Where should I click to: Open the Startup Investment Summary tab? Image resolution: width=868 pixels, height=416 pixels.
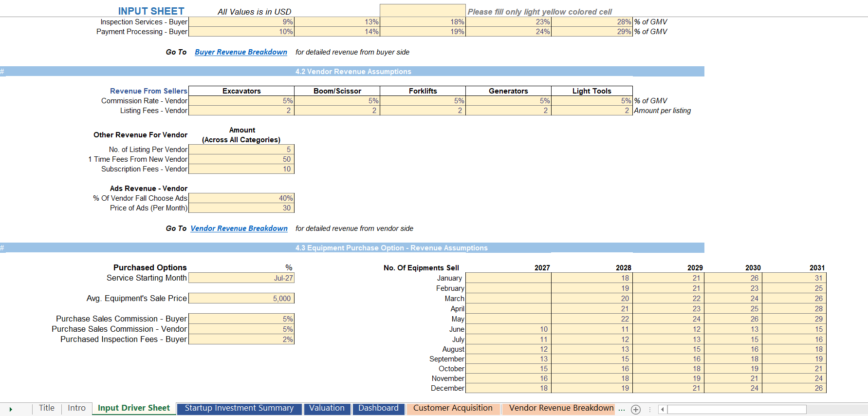pos(239,408)
